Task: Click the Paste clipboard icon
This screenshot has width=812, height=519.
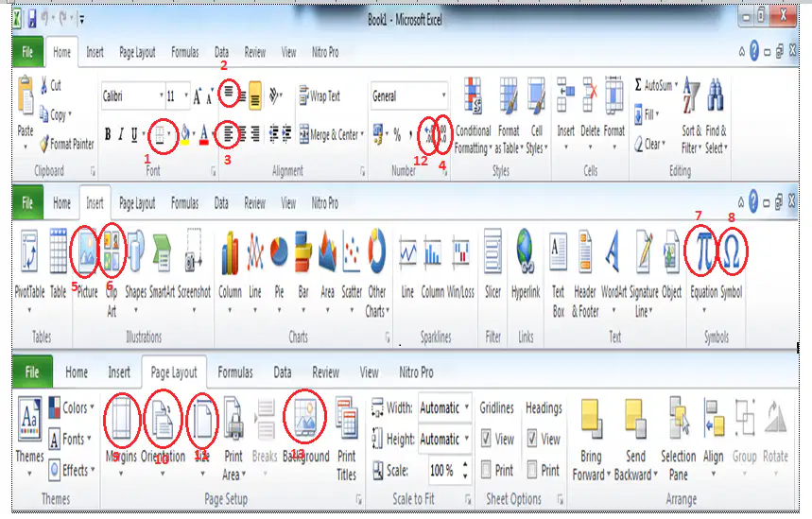Action: [26, 95]
